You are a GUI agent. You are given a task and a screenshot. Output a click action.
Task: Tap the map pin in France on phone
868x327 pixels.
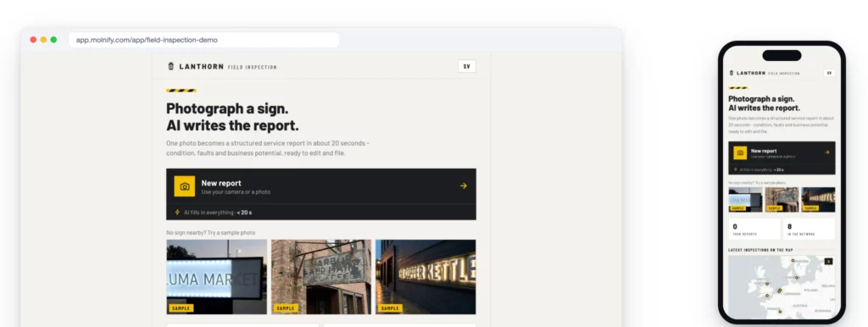(x=780, y=312)
